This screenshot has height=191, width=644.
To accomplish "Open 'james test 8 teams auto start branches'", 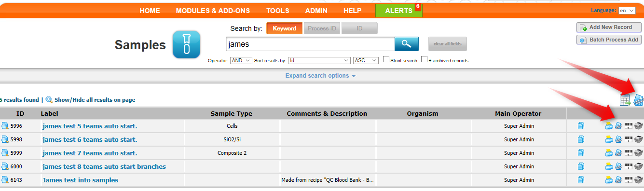I will pos(104,166).
